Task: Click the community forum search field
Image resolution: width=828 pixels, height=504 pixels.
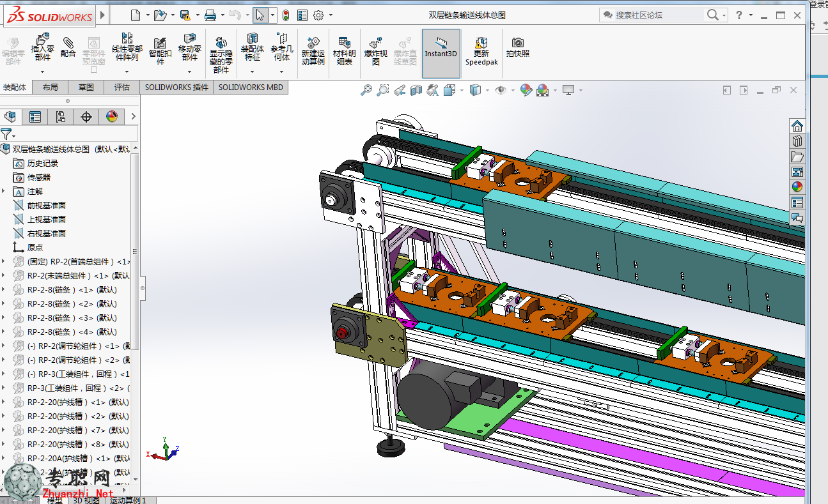Action: [x=659, y=15]
